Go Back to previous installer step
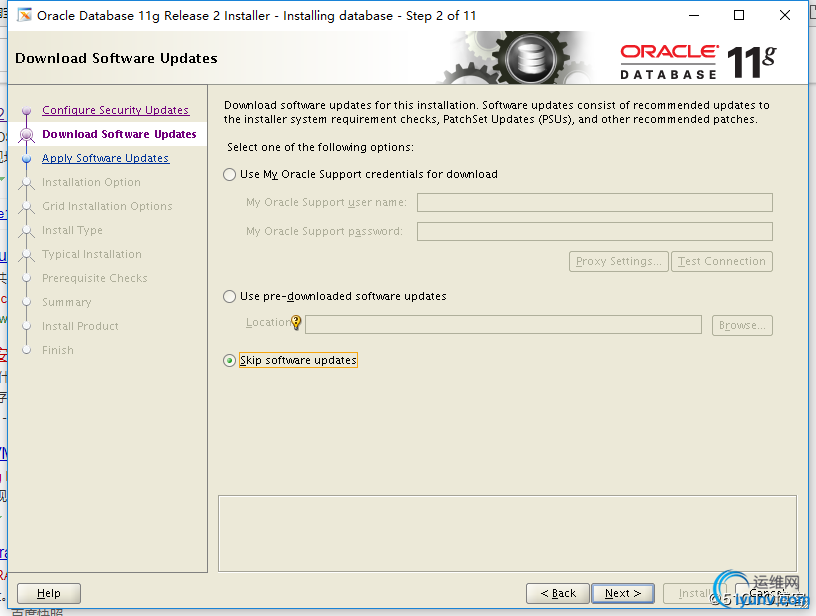This screenshot has width=816, height=616. coord(558,593)
